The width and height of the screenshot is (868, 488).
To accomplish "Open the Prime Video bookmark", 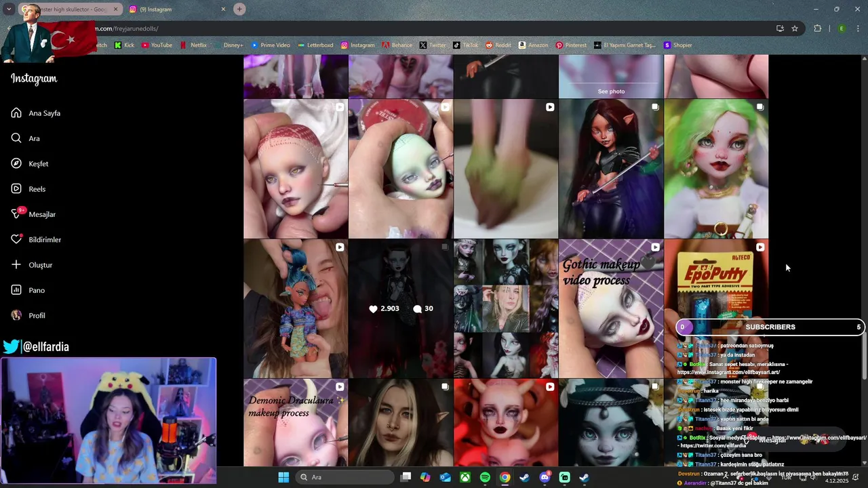I will 271,45.
